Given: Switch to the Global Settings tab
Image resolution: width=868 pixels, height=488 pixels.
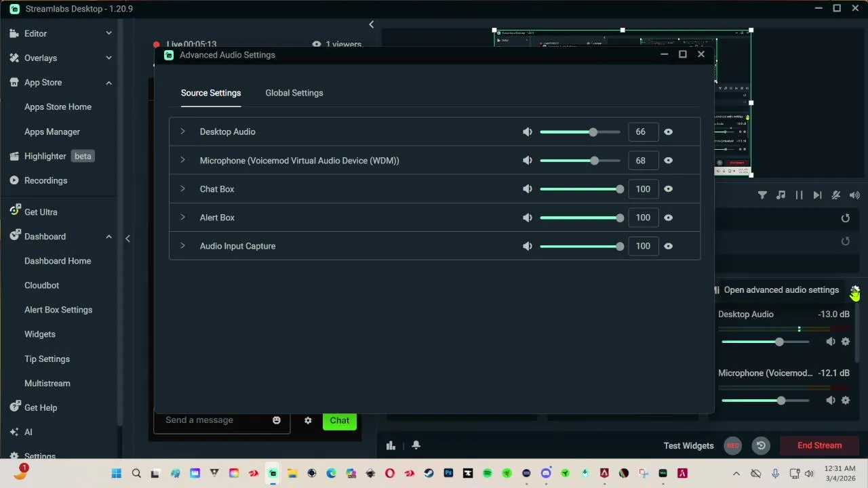Looking at the screenshot, I should (294, 93).
